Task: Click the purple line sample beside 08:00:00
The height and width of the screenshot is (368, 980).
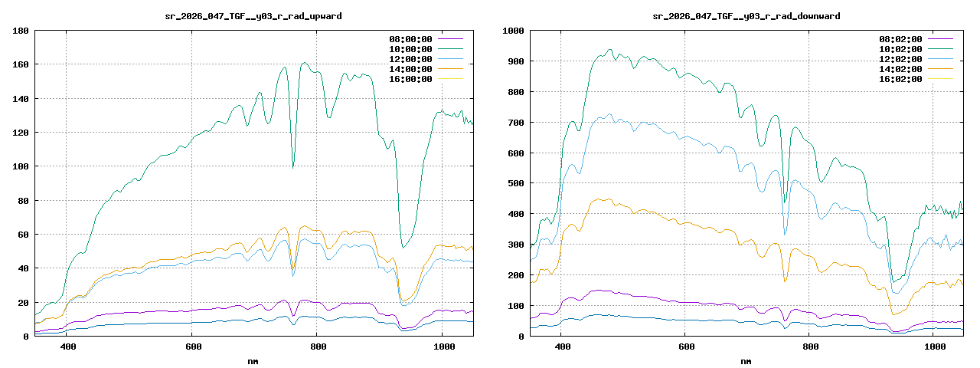Action: point(450,39)
